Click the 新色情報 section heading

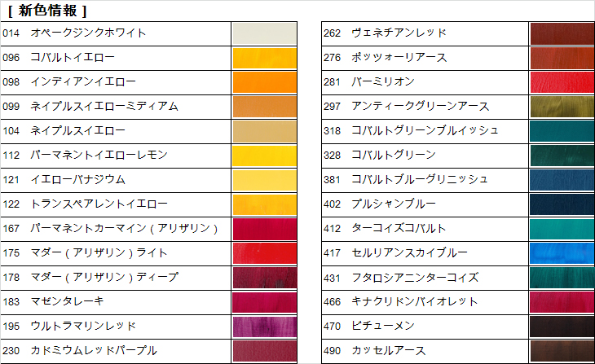[47, 11]
